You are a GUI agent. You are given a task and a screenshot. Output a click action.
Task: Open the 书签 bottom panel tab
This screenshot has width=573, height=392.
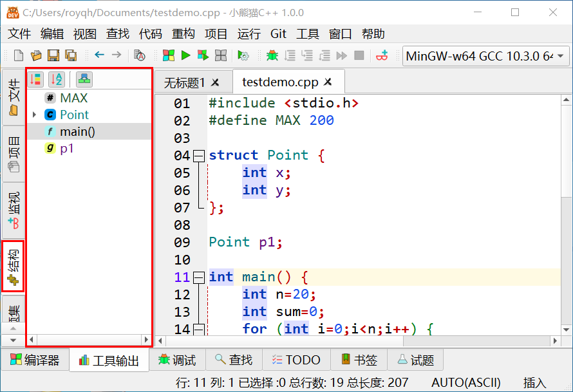click(359, 360)
